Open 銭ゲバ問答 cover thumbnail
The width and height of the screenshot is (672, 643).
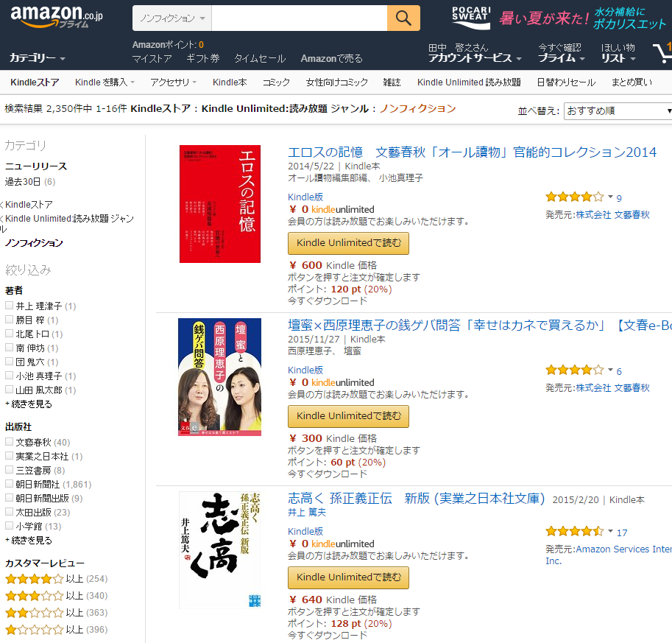pyautogui.click(x=219, y=377)
